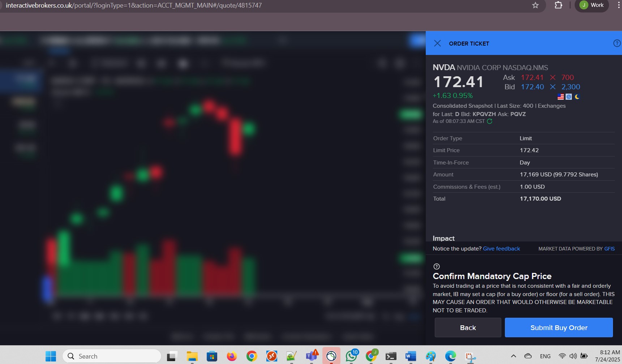Open the red remote desktop taskbar icon
622x364 pixels.
[x=271, y=356]
